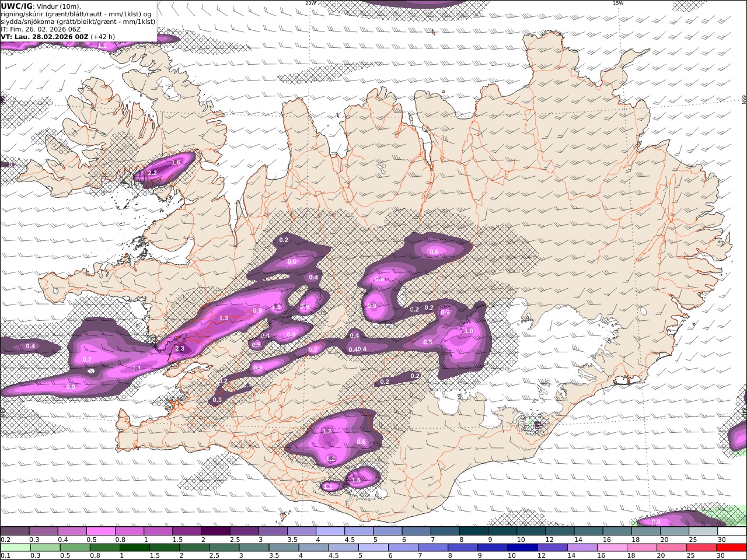This screenshot has width=747, height=560.
Task: Click the '3.5' label in the snow legend row
Action: 292,540
